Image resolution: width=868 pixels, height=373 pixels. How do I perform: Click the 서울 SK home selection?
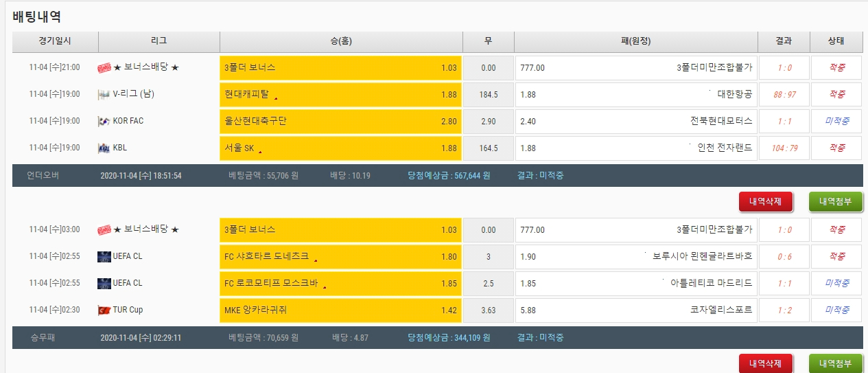point(340,148)
